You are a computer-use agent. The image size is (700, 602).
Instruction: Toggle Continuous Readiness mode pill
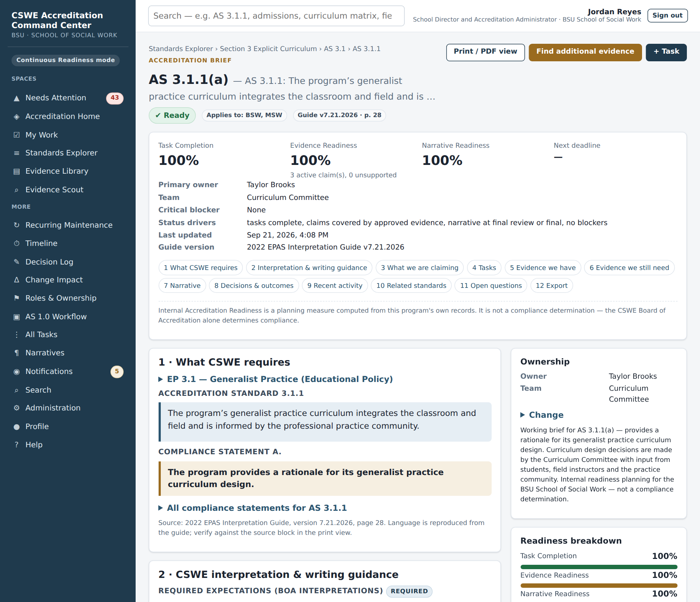66,60
